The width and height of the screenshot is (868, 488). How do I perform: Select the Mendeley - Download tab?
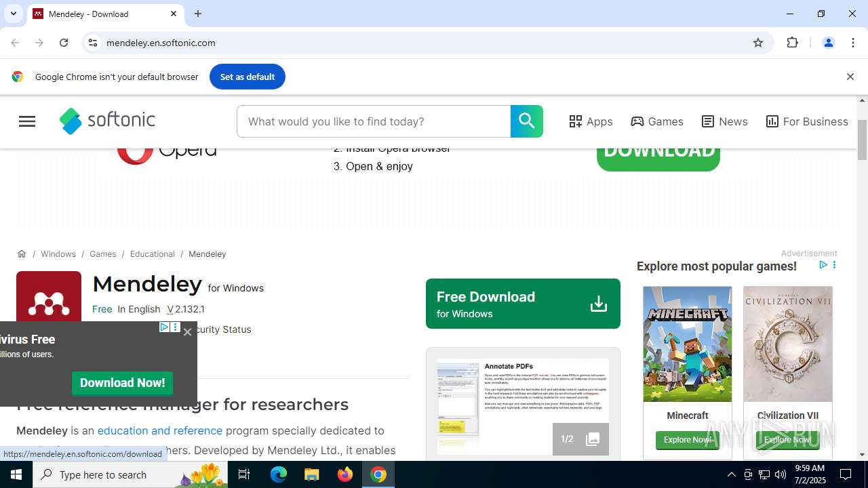[x=105, y=14]
